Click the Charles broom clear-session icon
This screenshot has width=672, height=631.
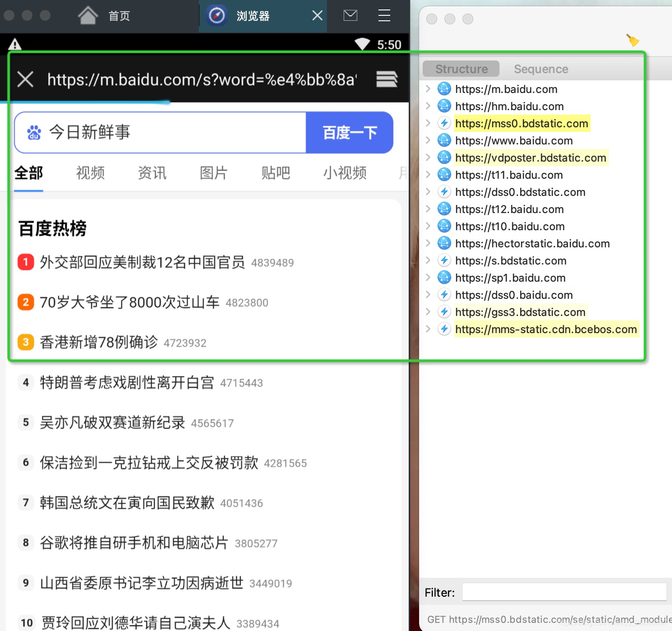633,40
